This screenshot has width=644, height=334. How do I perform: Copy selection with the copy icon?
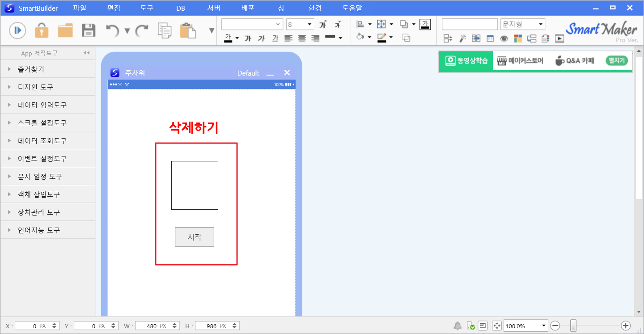point(165,30)
